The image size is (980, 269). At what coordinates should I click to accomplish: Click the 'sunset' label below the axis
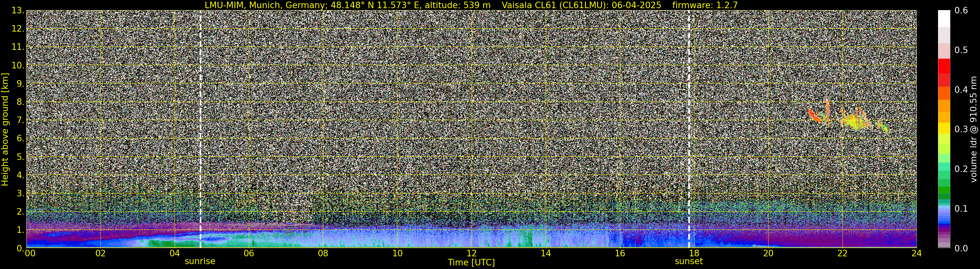point(689,262)
